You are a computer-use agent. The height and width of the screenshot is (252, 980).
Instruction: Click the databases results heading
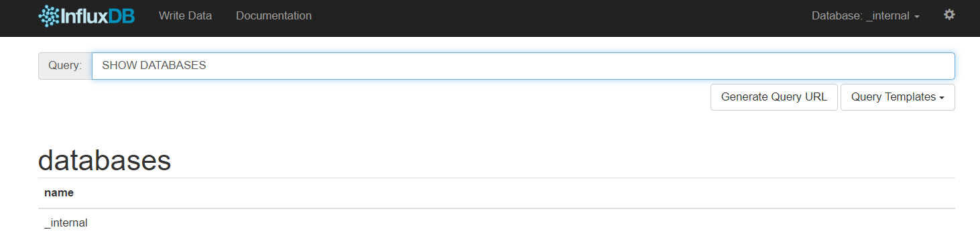pyautogui.click(x=105, y=161)
